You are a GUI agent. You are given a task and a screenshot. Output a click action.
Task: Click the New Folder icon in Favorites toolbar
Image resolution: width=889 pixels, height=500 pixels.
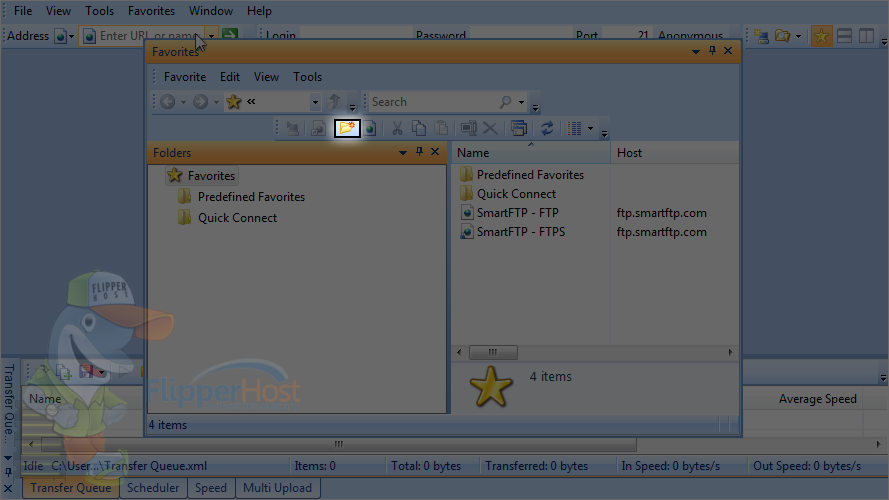tap(347, 128)
